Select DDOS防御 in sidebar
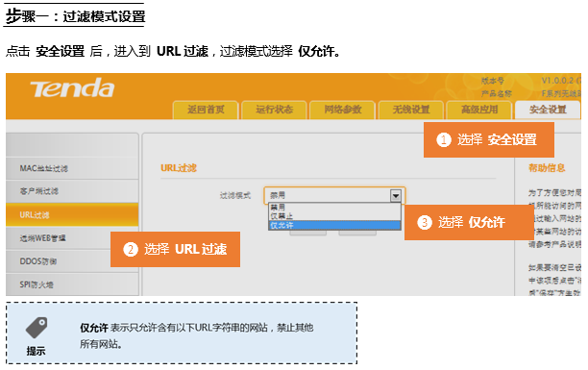The width and height of the screenshot is (588, 370). click(72, 261)
